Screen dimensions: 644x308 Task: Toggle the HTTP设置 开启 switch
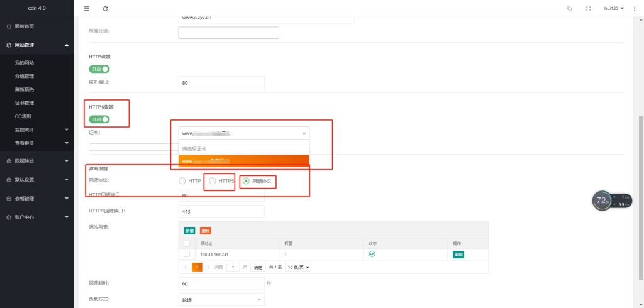coord(99,69)
